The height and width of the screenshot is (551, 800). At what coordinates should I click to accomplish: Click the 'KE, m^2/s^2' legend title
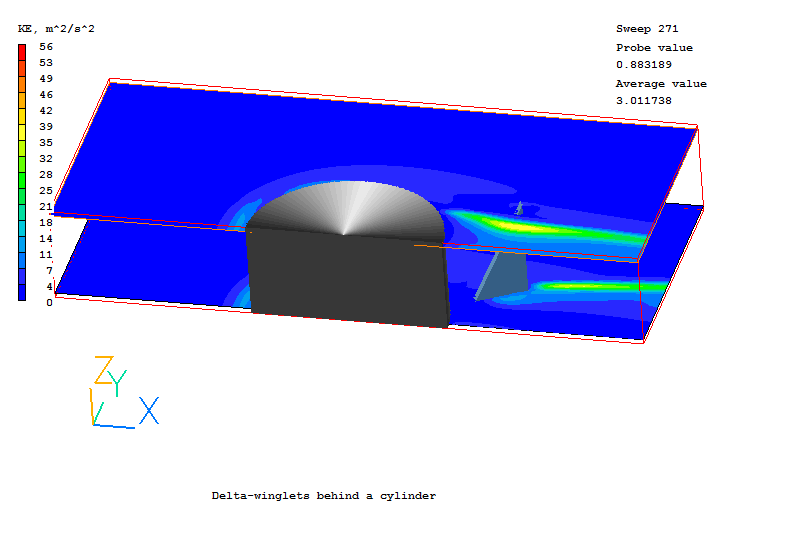(57, 29)
